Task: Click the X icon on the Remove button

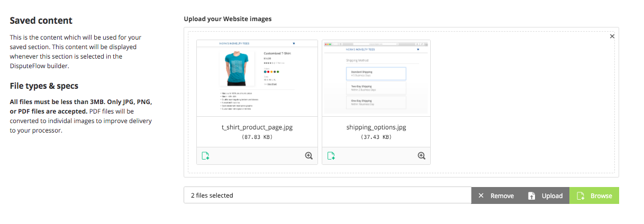Action: 481,196
